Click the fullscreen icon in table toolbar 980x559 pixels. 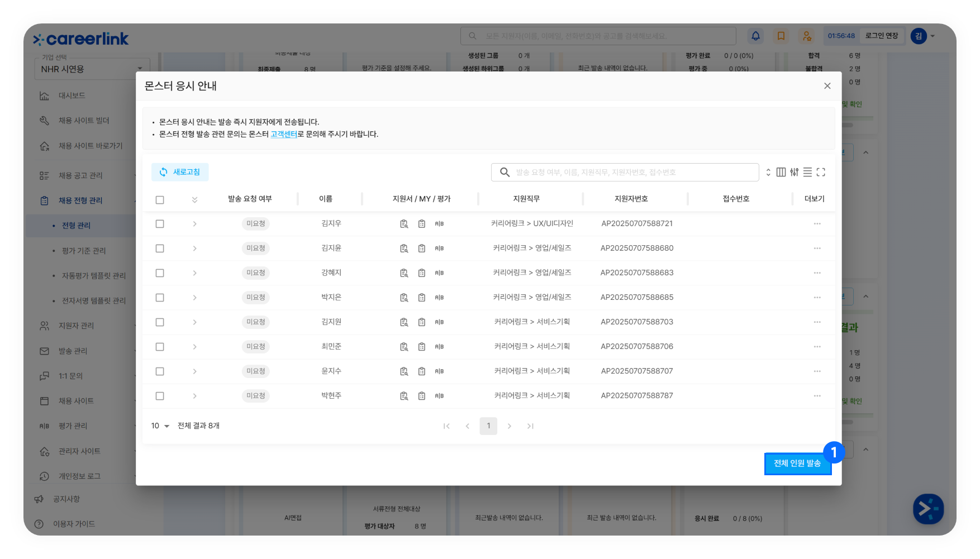tap(821, 172)
